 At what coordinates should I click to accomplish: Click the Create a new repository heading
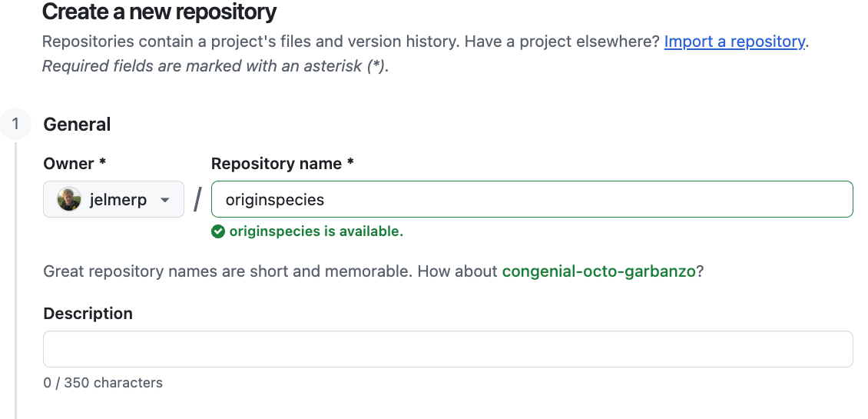click(159, 12)
